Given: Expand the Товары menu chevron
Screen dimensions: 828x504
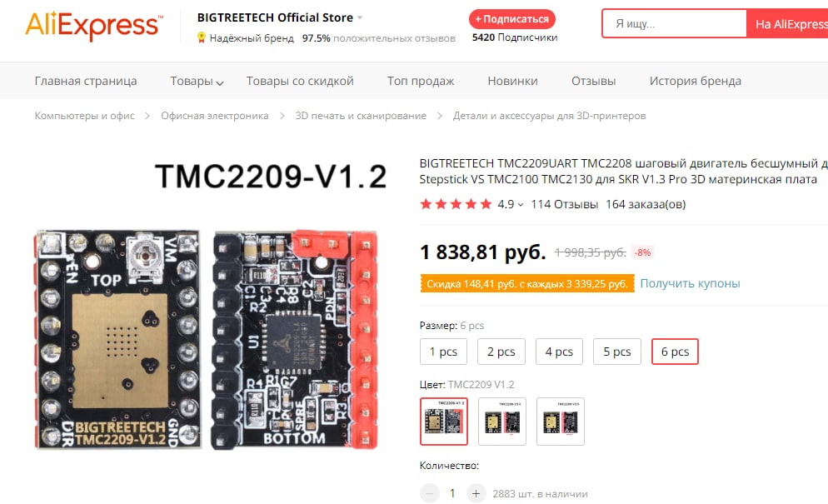Looking at the screenshot, I should (x=220, y=82).
